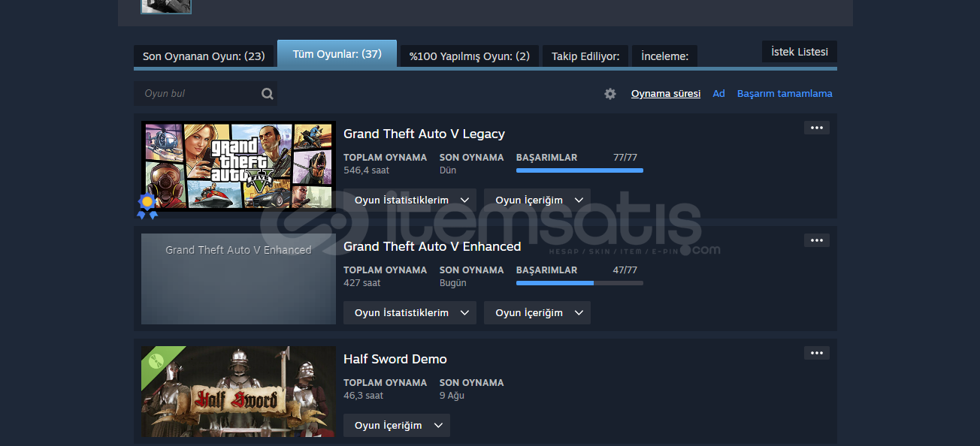Click the profile showcase thumbnail at the top
The width and height of the screenshot is (980, 446).
pos(166,7)
